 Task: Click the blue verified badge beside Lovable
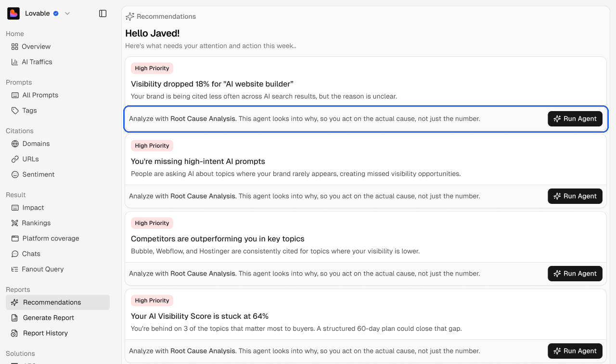[x=56, y=13]
